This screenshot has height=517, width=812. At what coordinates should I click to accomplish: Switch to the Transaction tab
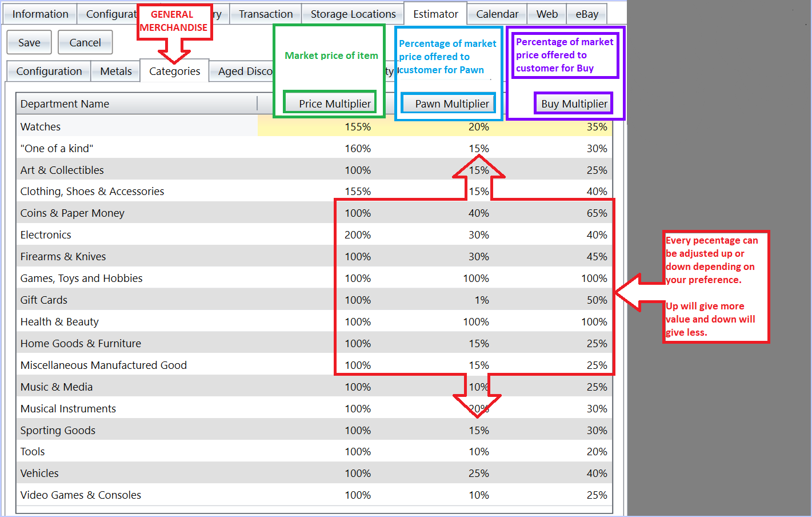pos(266,14)
